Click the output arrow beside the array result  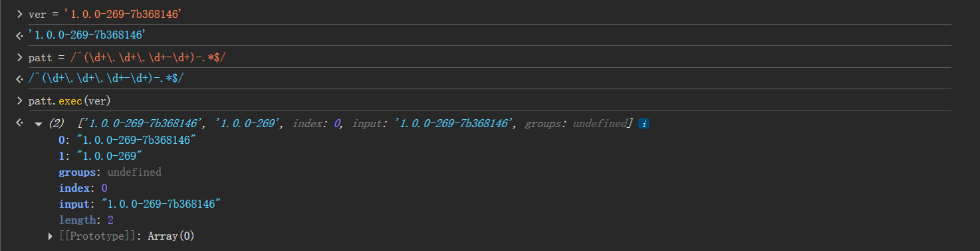pos(20,124)
